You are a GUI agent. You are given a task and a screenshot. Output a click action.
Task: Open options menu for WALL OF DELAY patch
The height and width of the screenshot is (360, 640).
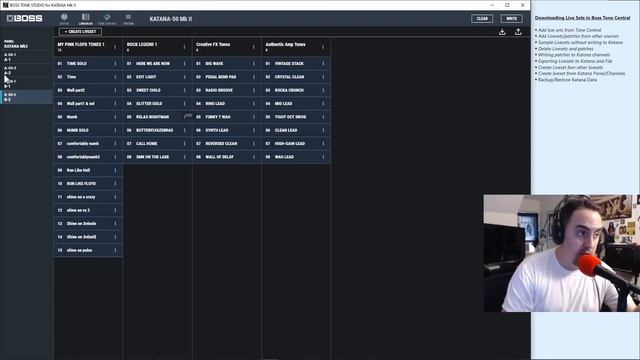(254, 157)
